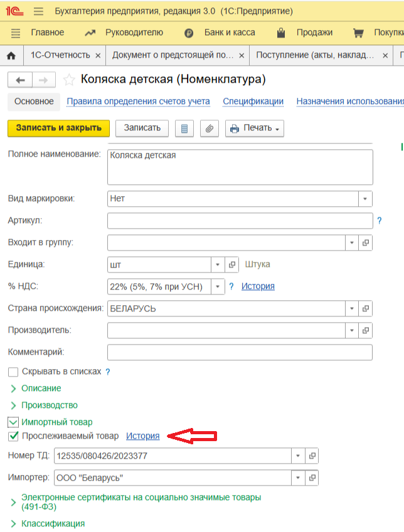404x532 pixels.
Task: Select the Основное form tab
Action: click(x=34, y=102)
